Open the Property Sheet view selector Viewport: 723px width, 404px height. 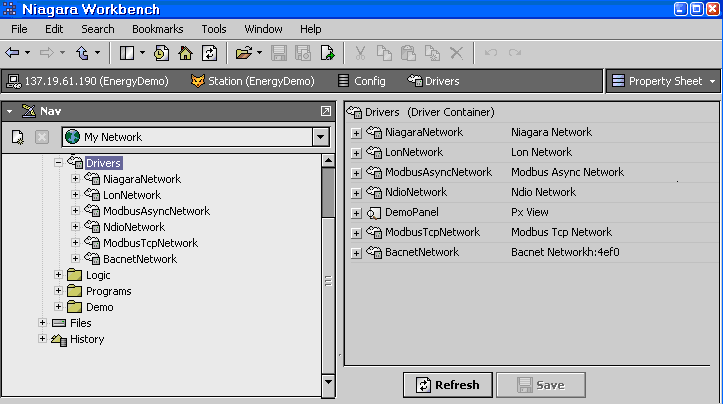pos(662,81)
